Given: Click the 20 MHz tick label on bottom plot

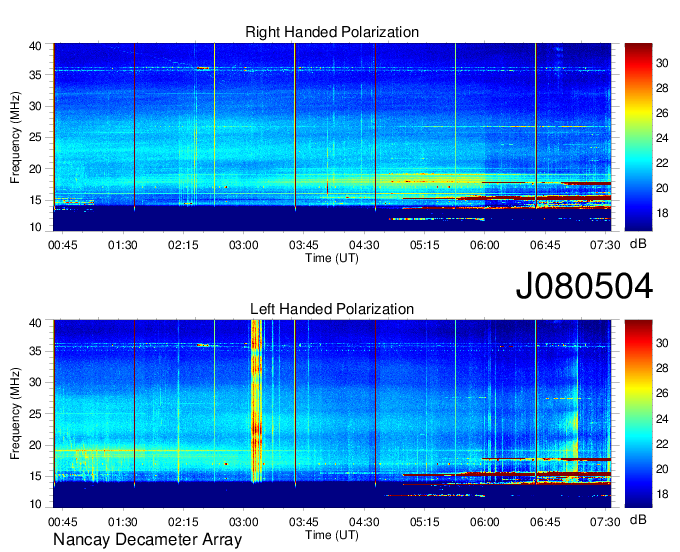Looking at the screenshot, I should [35, 445].
